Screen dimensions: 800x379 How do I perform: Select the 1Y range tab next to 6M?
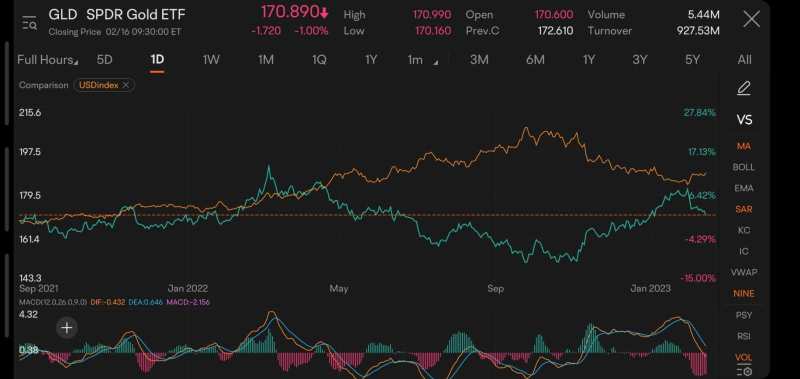click(x=589, y=60)
